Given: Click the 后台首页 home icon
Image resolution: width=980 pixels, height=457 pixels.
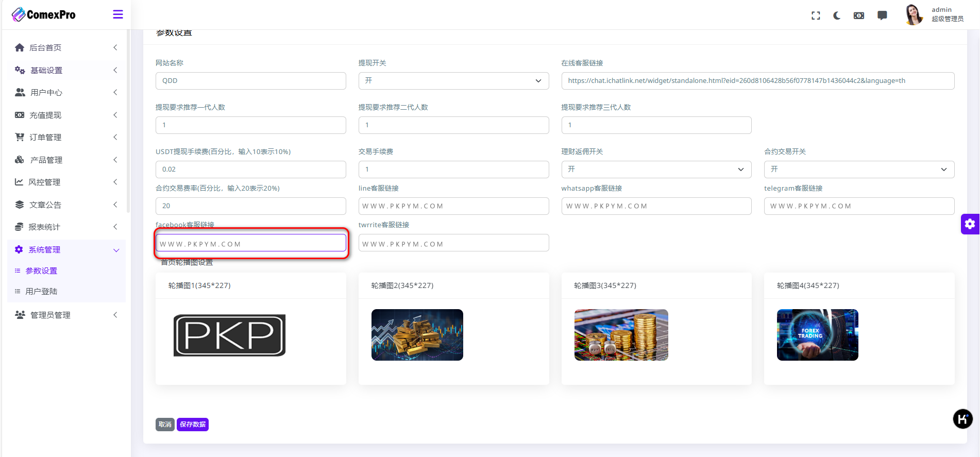Looking at the screenshot, I should [x=20, y=47].
